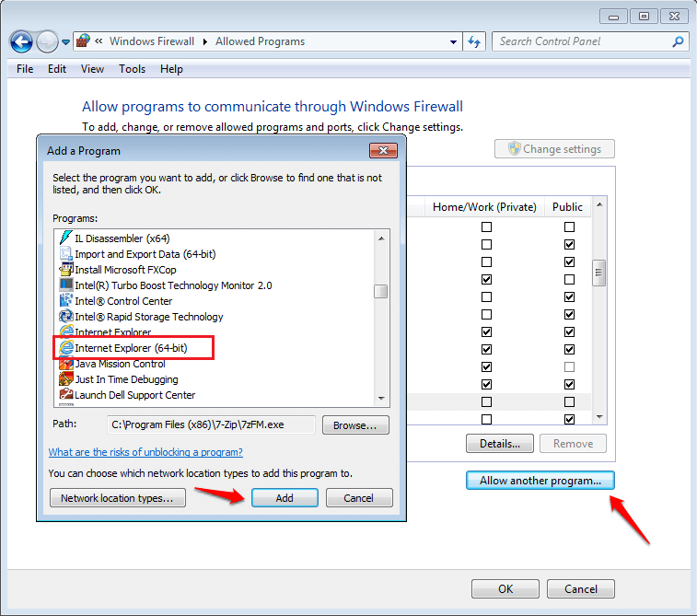The height and width of the screenshot is (616, 697).
Task: Select Internet Explorer (64-bit) icon
Action: point(65,347)
